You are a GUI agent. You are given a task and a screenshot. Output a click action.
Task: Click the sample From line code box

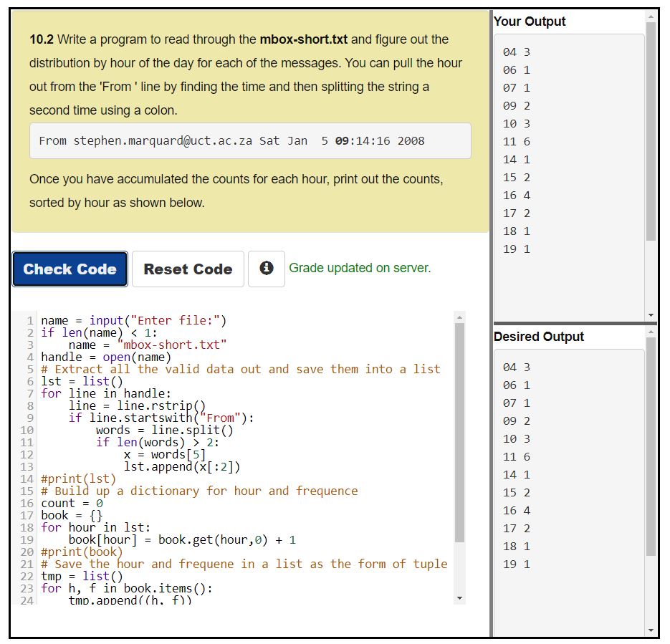click(250, 141)
